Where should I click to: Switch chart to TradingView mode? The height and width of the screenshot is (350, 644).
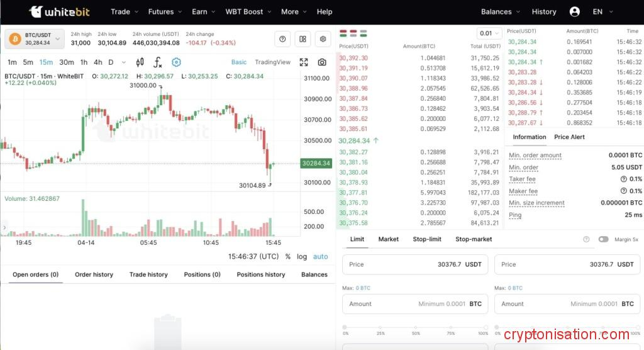tap(273, 62)
